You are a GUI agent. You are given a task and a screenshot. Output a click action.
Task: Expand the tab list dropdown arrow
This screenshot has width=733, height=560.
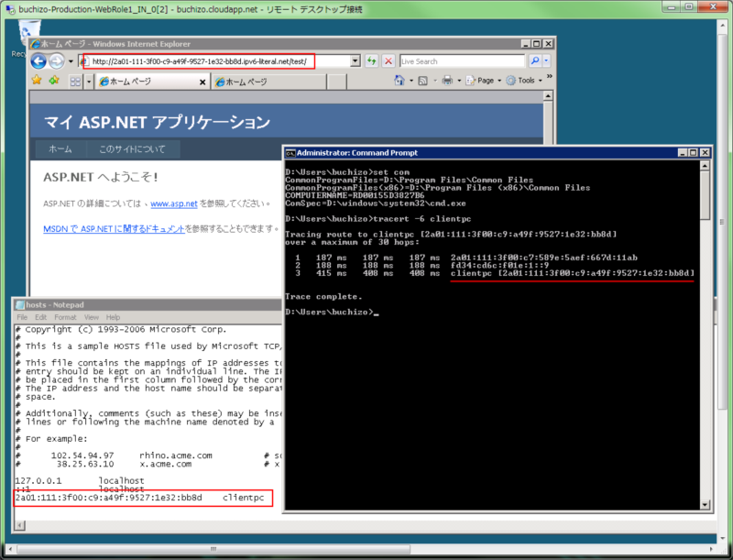pyautogui.click(x=88, y=82)
